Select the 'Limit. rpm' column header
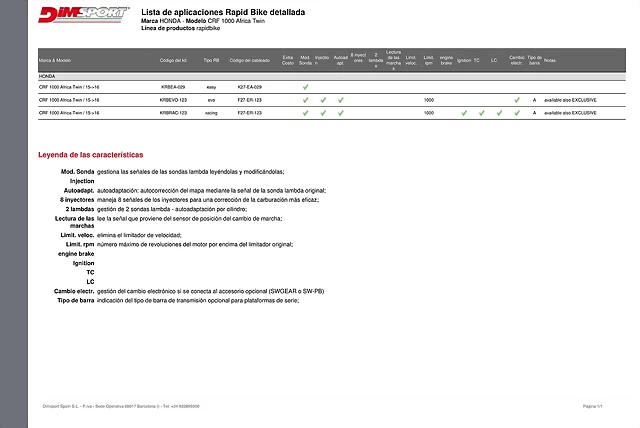Image resolution: width=640 pixels, height=428 pixels. pos(429,60)
